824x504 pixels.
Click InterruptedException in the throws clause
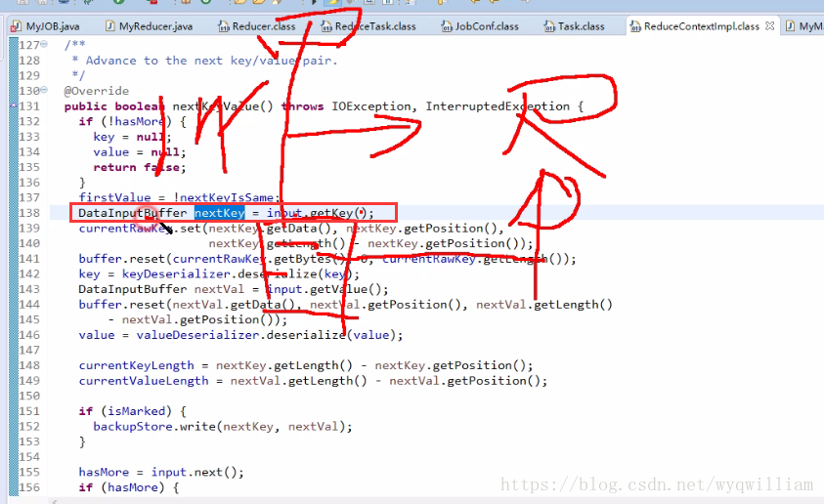click(498, 106)
